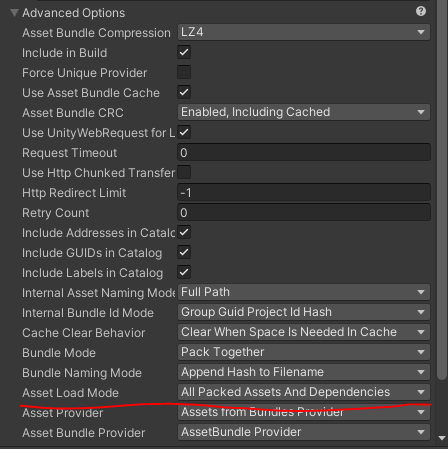This screenshot has height=449, width=448.
Task: Enable the Force Unique Provider checkbox
Action: [184, 72]
